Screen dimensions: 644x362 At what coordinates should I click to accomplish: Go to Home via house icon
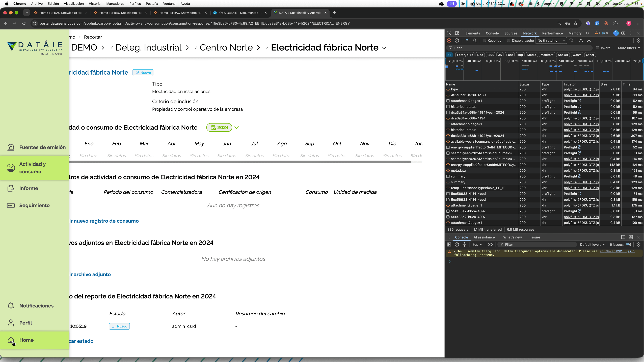(11, 340)
